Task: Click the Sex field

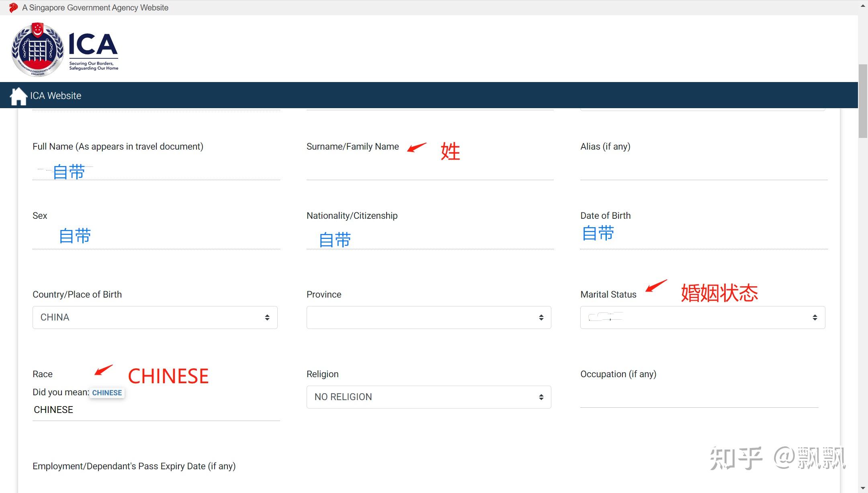Action: [x=156, y=237]
